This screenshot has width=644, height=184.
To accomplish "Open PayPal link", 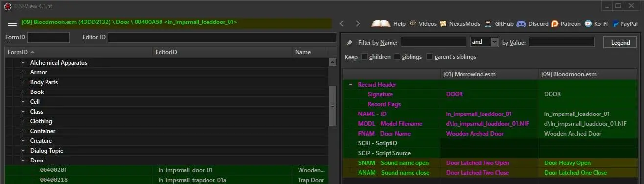I will coord(629,23).
